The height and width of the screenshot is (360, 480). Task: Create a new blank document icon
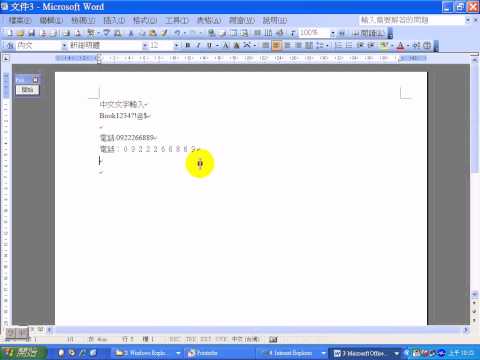(10, 33)
